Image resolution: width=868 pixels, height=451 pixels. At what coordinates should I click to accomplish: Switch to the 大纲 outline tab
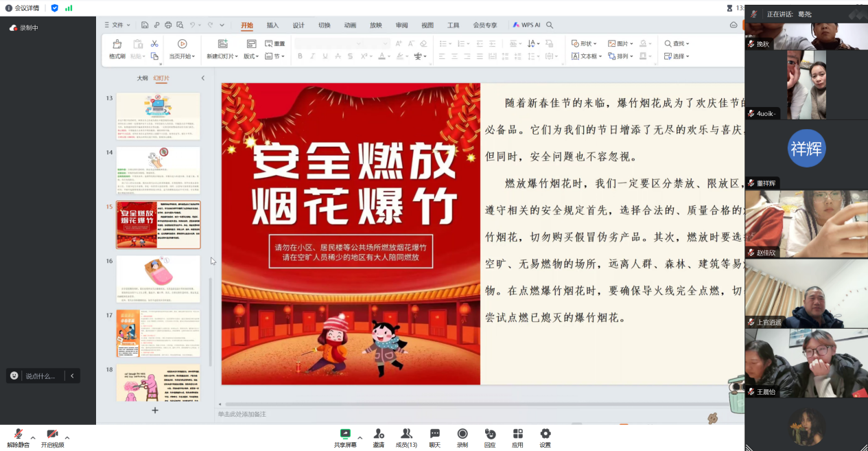tap(142, 78)
